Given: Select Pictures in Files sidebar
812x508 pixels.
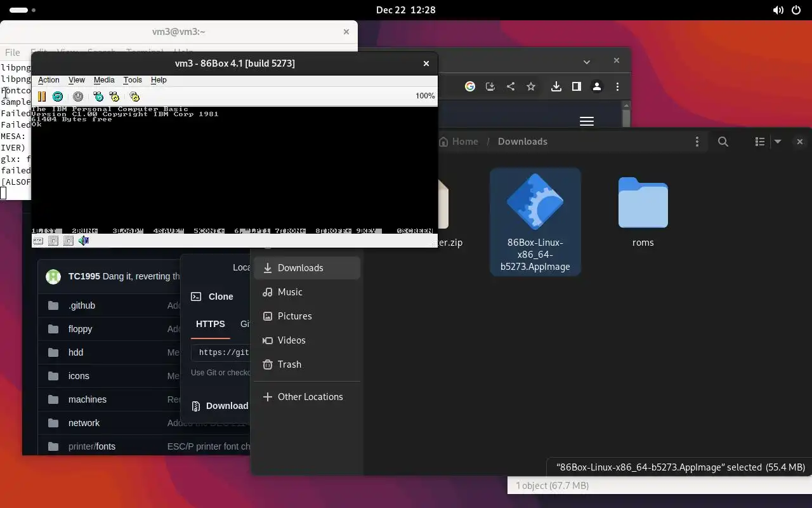Looking at the screenshot, I should (307, 316).
